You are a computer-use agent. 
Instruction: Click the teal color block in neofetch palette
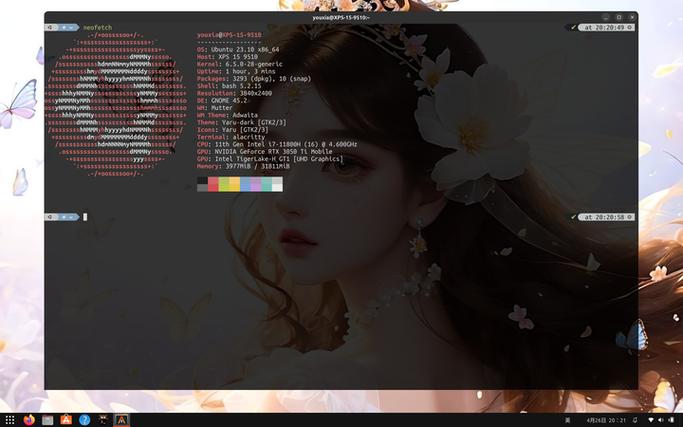[267, 184]
